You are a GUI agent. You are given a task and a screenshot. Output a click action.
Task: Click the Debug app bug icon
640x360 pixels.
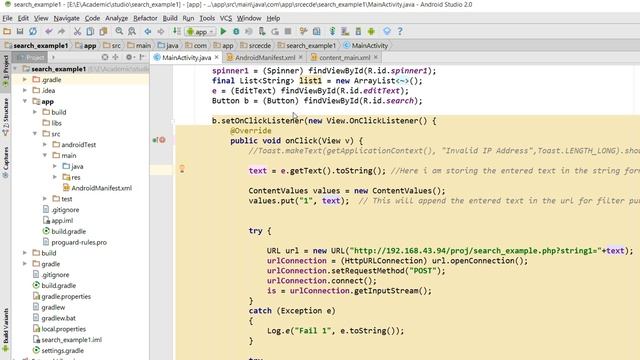[x=236, y=31]
